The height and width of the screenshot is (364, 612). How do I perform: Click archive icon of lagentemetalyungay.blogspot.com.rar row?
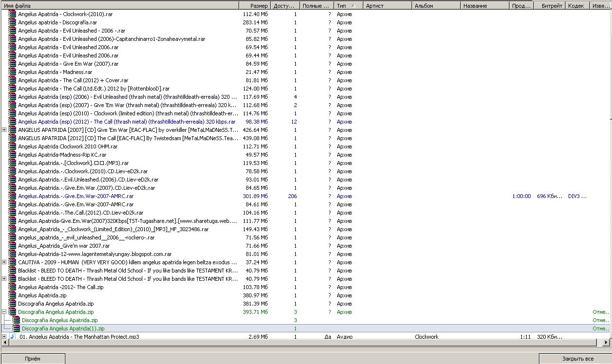[12, 254]
